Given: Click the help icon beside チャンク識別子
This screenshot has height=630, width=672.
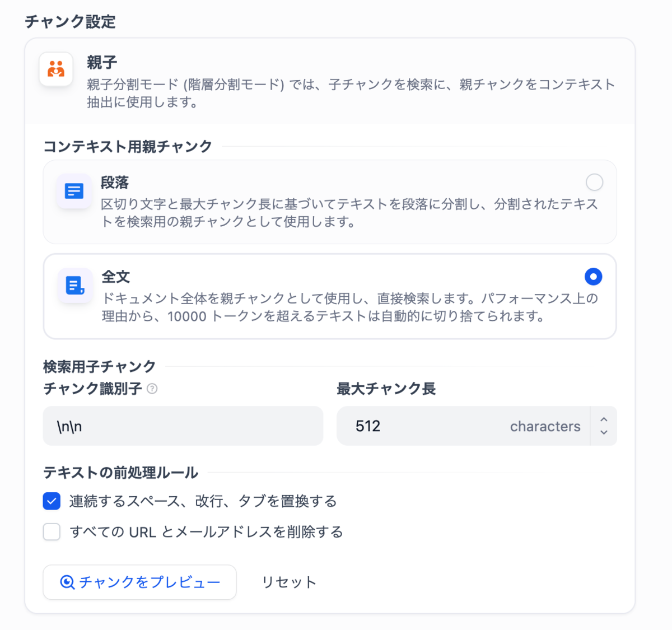Looking at the screenshot, I should 152,389.
